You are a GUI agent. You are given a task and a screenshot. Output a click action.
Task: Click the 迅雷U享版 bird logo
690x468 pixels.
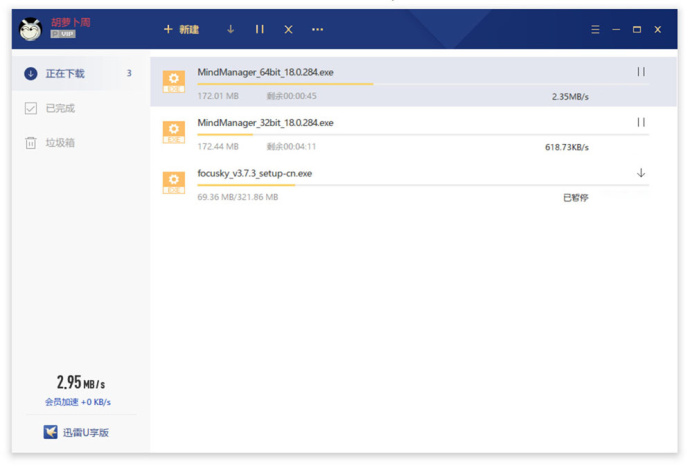[x=50, y=432]
